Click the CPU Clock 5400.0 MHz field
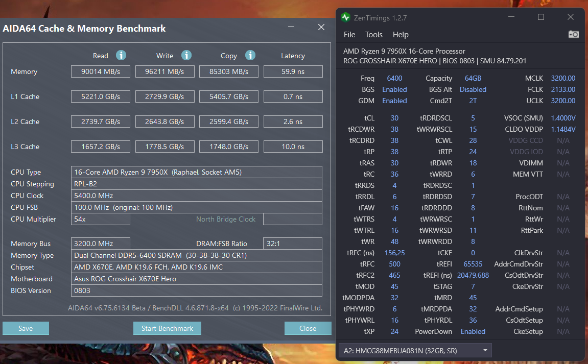588x364 pixels. [x=197, y=196]
